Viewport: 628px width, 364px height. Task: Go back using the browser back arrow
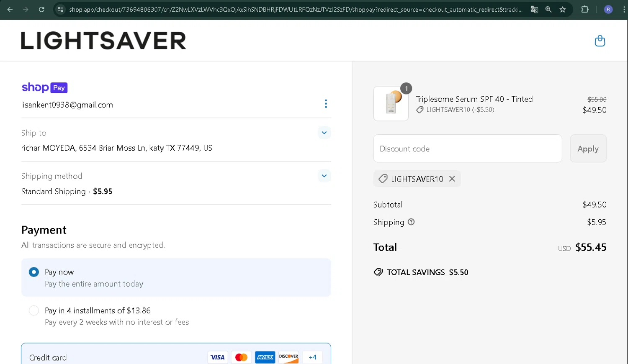coord(10,9)
